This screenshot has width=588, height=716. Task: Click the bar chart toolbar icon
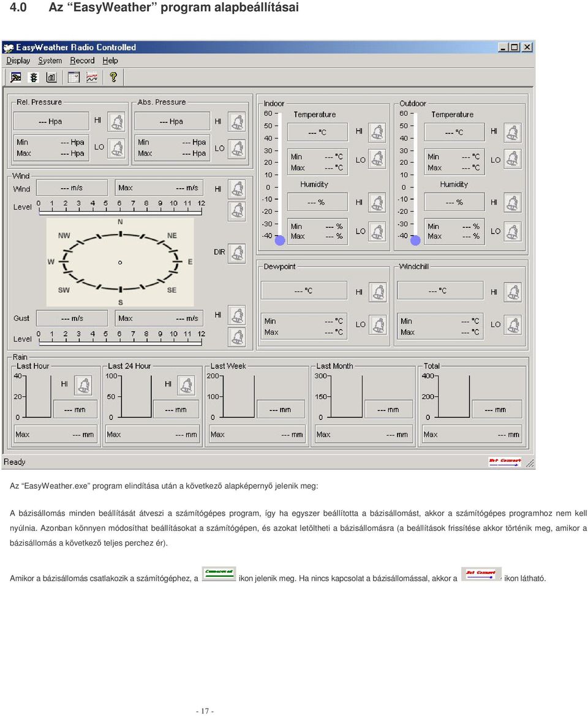click(51, 77)
